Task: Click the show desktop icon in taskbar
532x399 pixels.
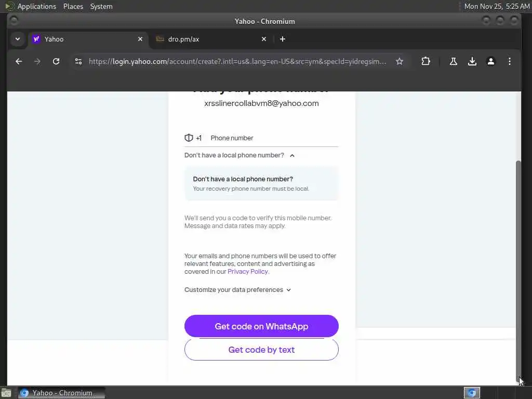Action: pos(6,393)
